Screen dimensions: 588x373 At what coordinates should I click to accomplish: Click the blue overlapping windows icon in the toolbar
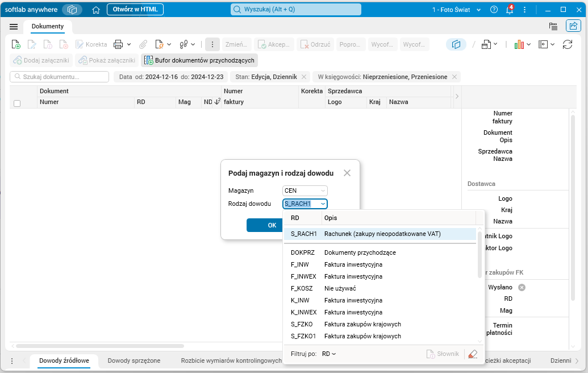[456, 44]
